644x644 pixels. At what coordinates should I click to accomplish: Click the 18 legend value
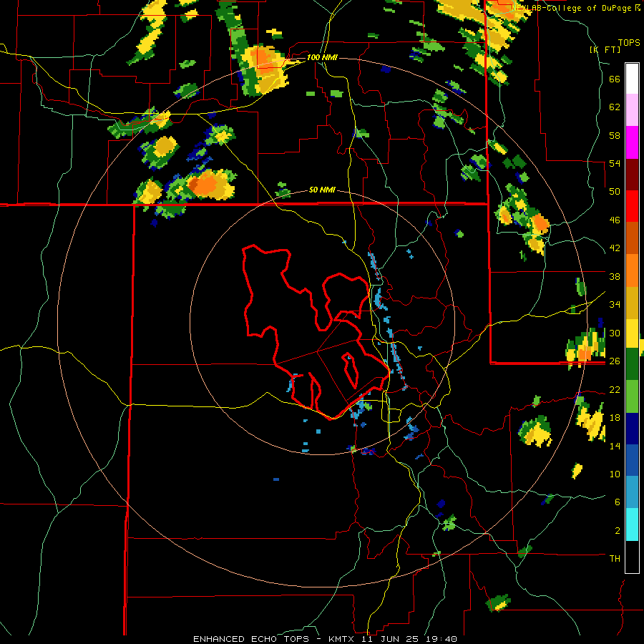point(615,418)
